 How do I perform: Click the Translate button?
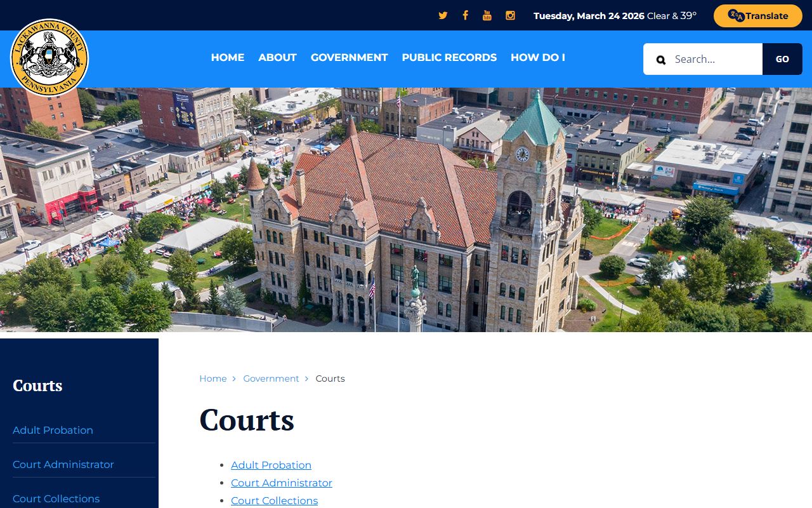pyautogui.click(x=758, y=16)
